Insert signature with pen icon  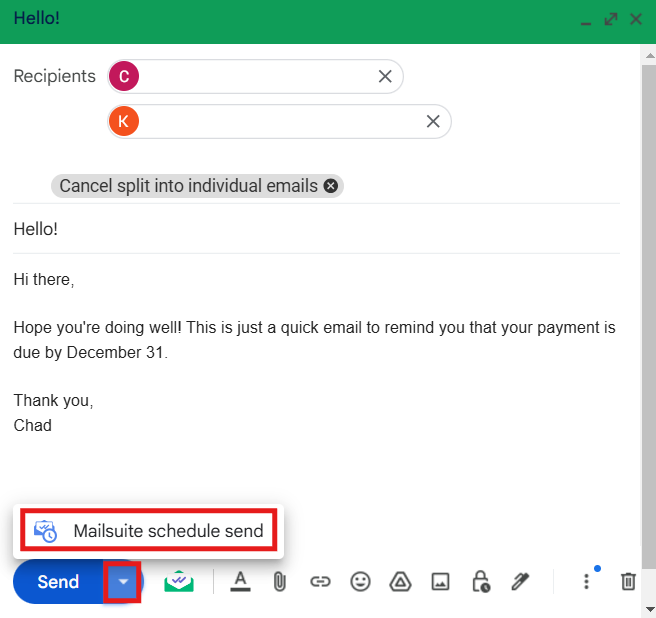(520, 581)
